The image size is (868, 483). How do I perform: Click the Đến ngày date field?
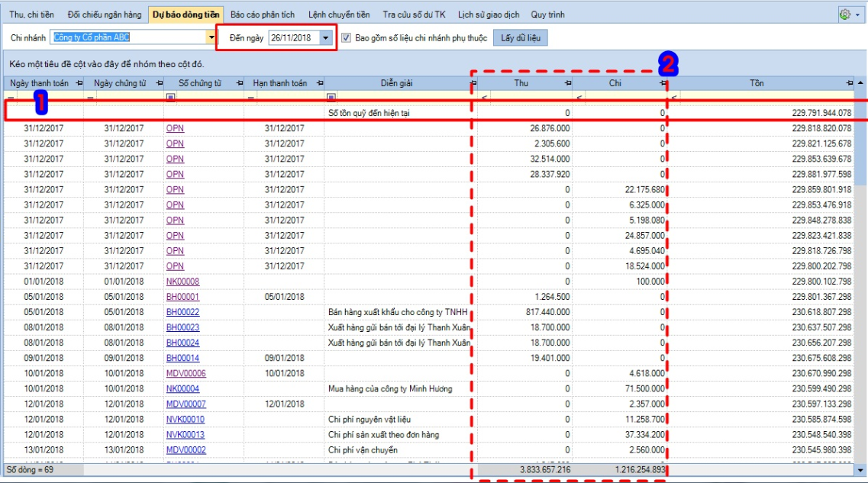[x=295, y=37]
